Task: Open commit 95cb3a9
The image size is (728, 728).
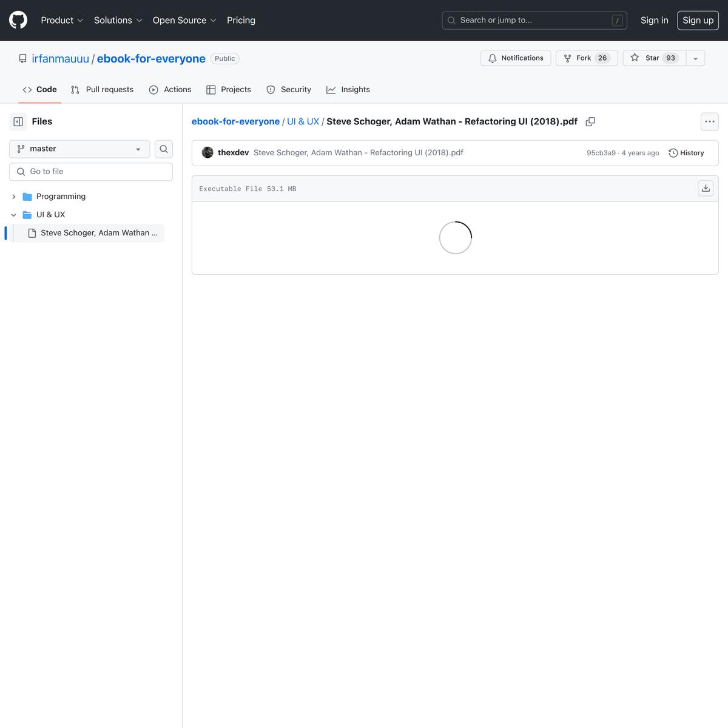Action: pyautogui.click(x=601, y=153)
